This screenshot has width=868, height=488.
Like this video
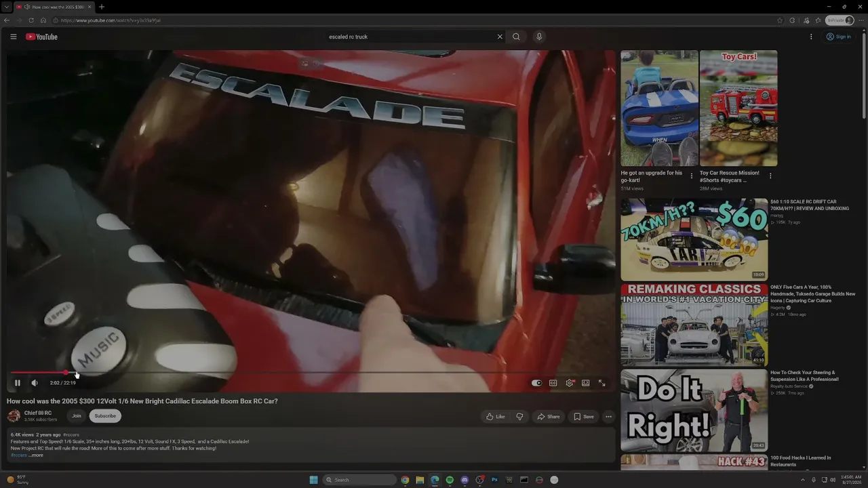point(496,417)
